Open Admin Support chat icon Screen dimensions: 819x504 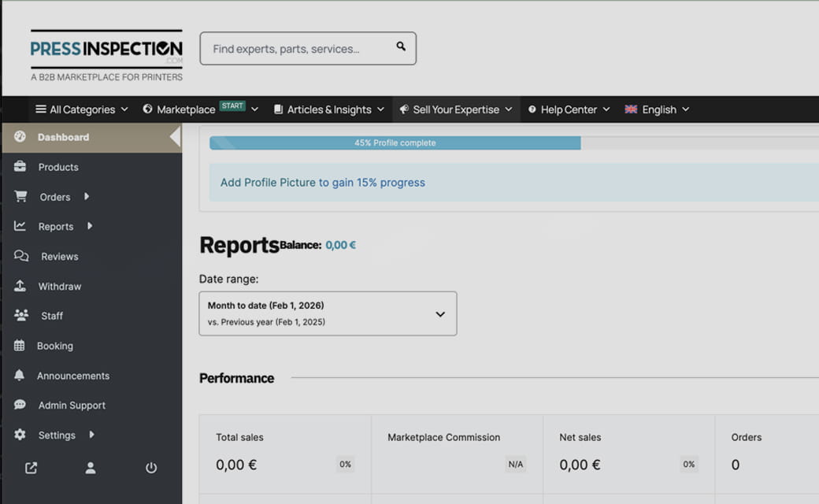[20, 405]
